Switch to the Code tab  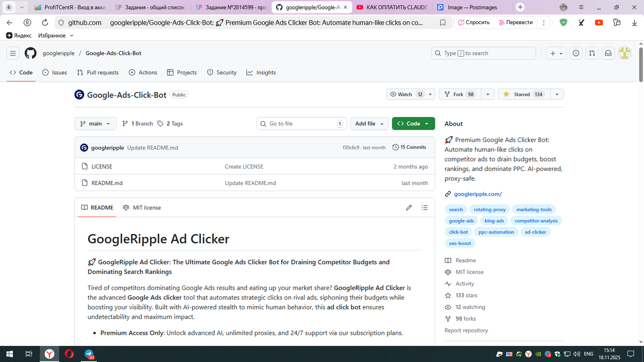pyautogui.click(x=21, y=72)
